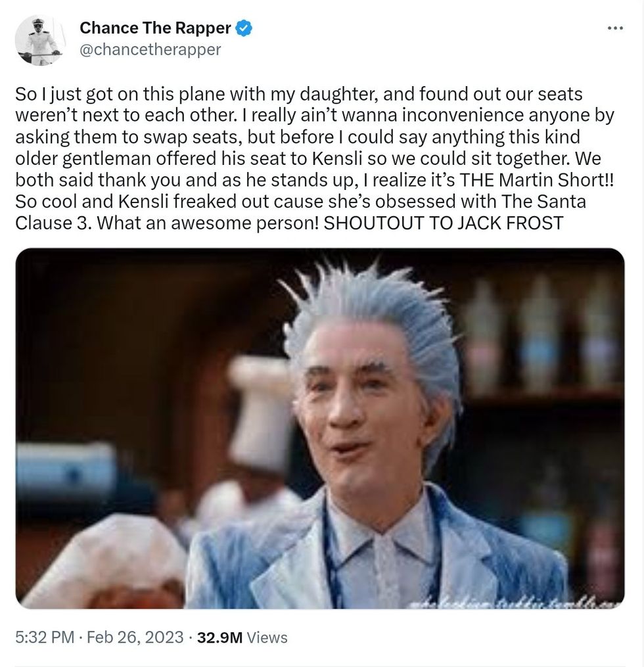Click the 32.9M view count
The height and width of the screenshot is (667, 644).
pos(219,637)
